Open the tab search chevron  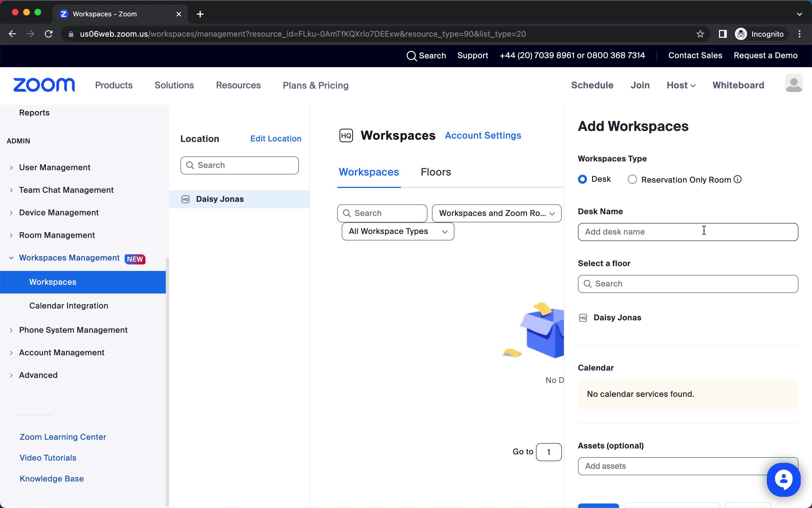(800, 14)
